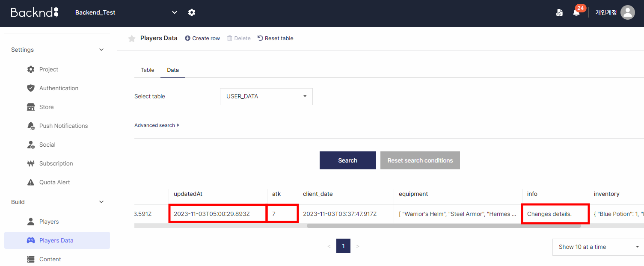Click the Subscription won icon
644x266 pixels.
point(30,163)
